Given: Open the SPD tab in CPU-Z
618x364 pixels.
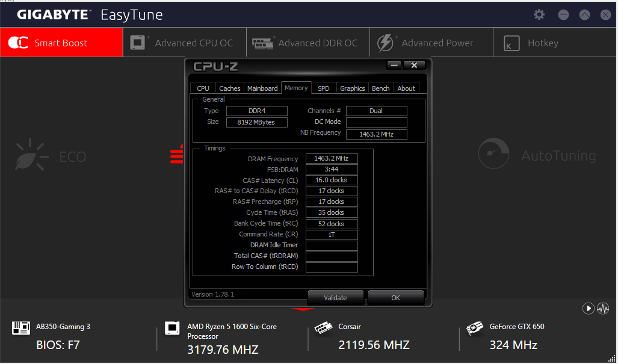Looking at the screenshot, I should pyautogui.click(x=324, y=88).
